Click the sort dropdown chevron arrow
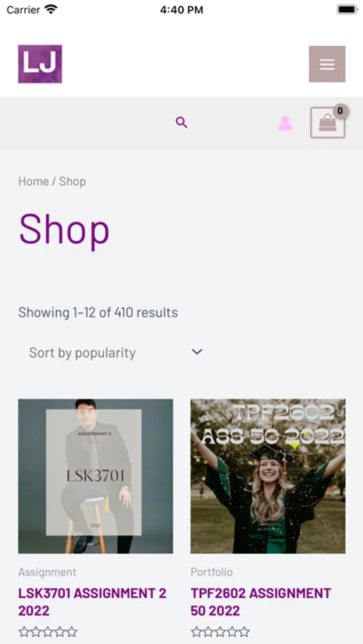Viewport: 363px width, 644px height. [197, 352]
